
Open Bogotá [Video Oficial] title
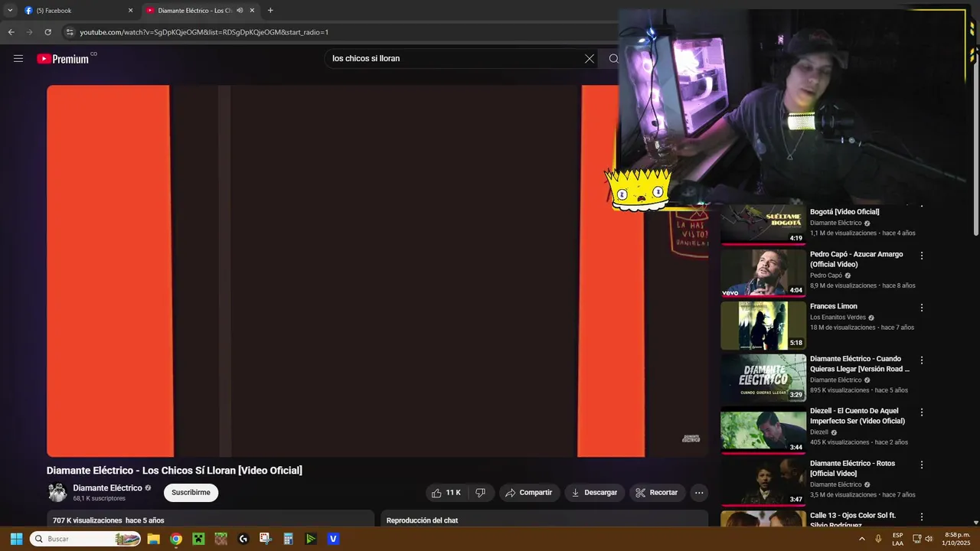(844, 212)
